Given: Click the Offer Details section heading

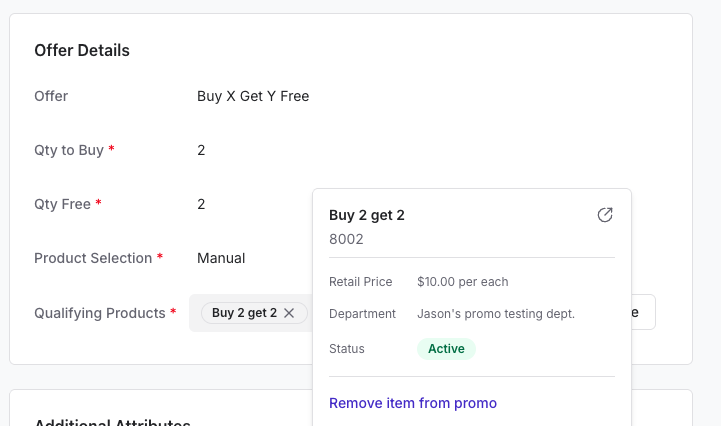Looking at the screenshot, I should 82,50.
